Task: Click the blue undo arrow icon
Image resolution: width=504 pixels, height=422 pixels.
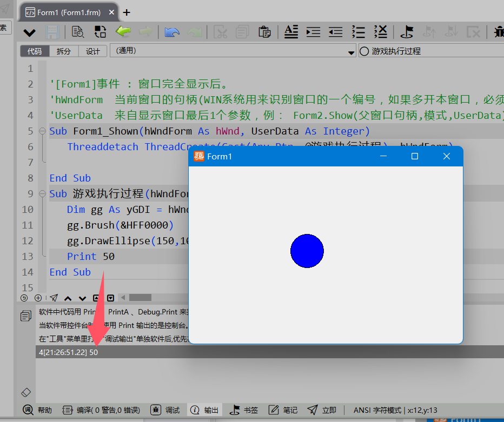Action: (x=172, y=32)
